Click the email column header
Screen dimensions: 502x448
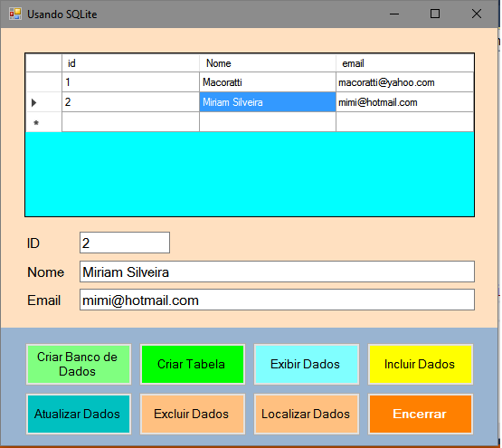404,63
